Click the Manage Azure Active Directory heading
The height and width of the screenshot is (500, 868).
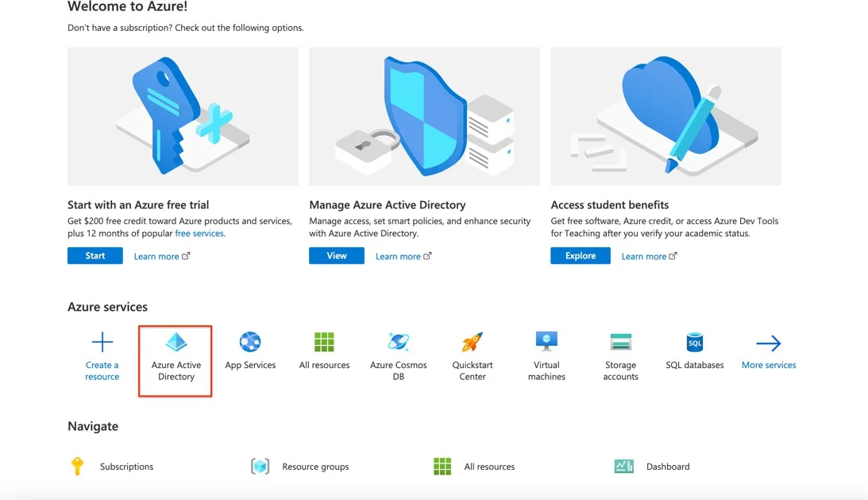pyautogui.click(x=388, y=204)
